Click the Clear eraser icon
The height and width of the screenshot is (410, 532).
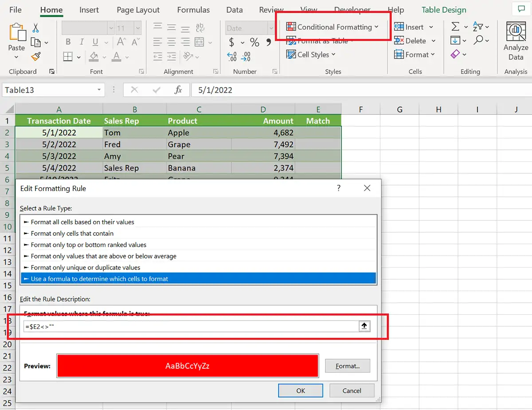click(455, 54)
